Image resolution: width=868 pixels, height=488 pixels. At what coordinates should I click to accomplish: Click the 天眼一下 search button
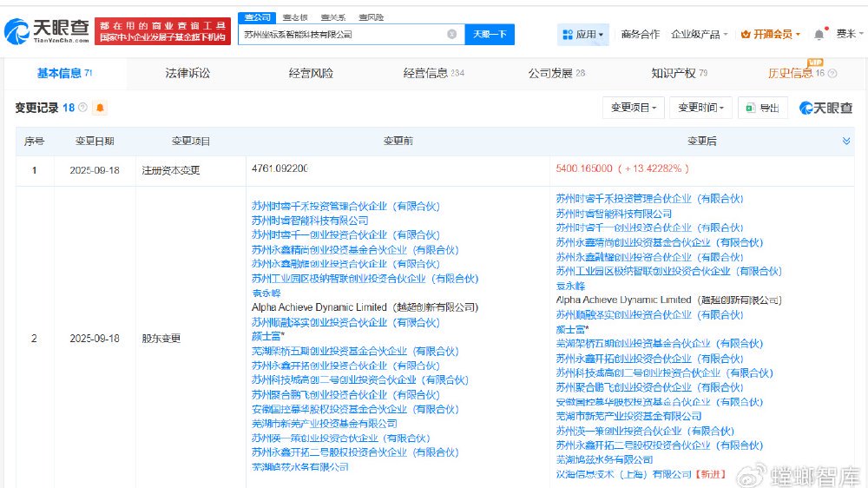tap(490, 35)
